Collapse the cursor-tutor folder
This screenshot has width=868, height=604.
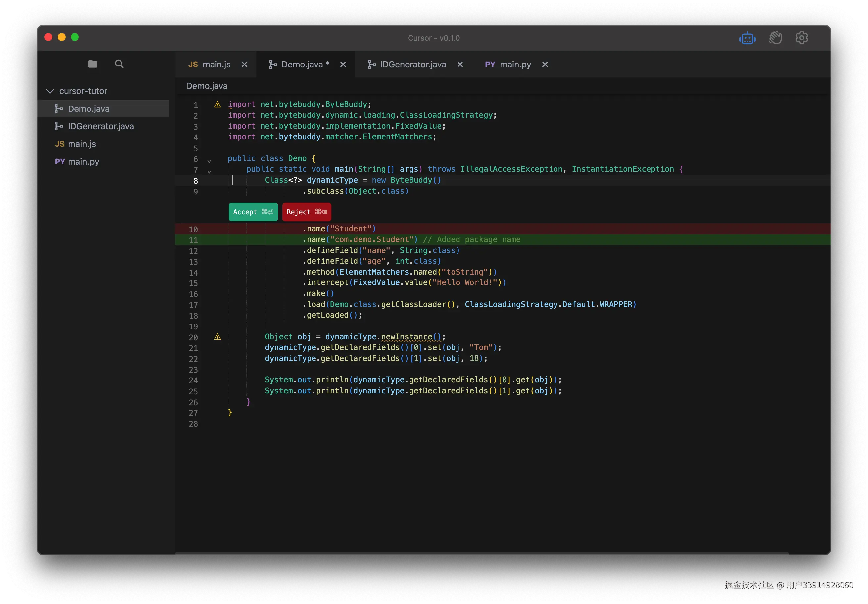[x=50, y=91]
